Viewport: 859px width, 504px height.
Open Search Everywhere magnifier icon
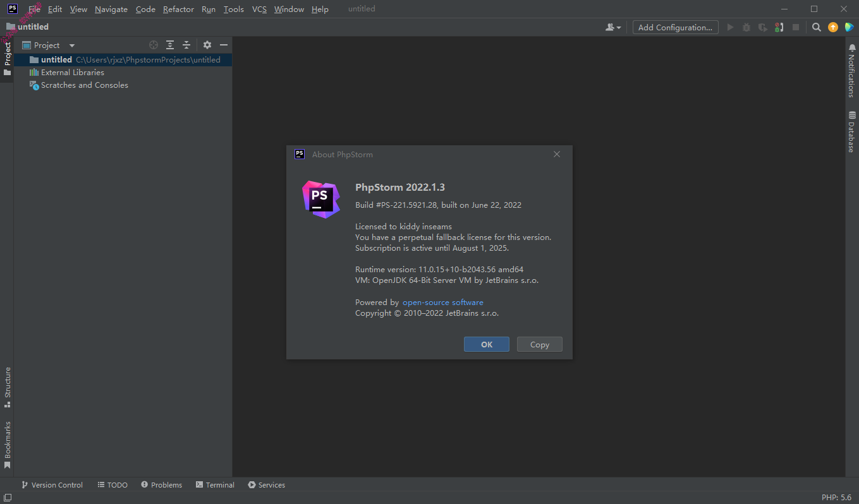817,27
